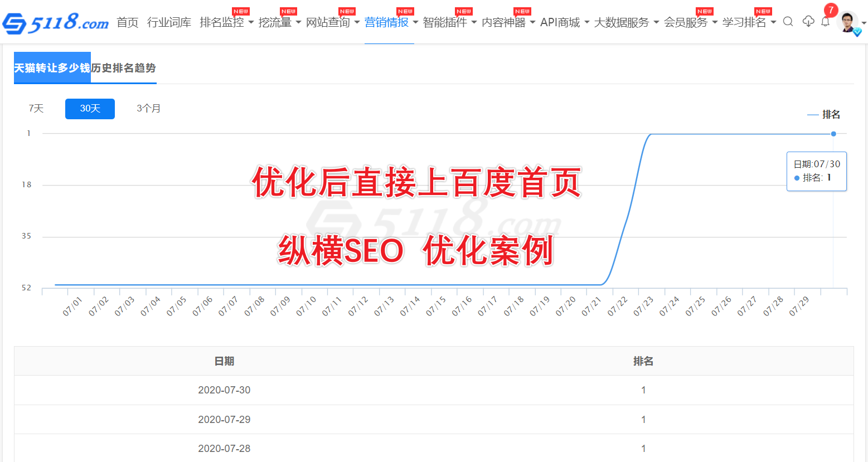Expand the API商城 dropdown menu

[564, 22]
